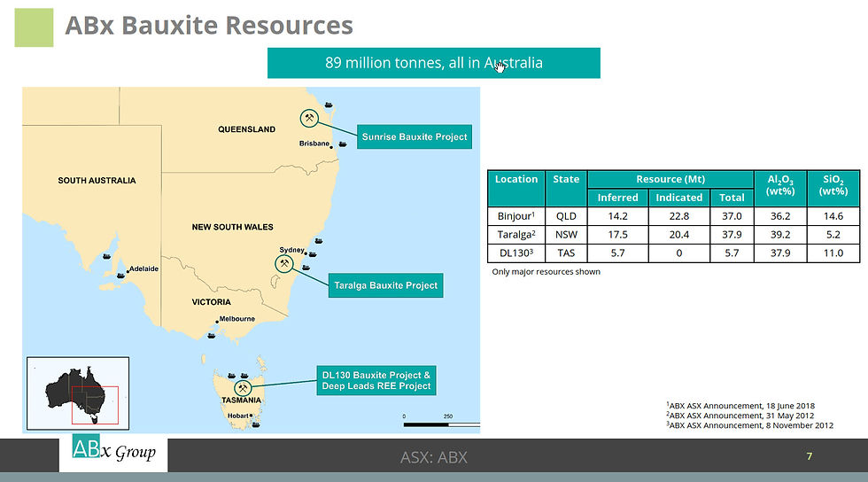This screenshot has height=482, width=868.
Task: Click the Location column header
Action: point(515,189)
